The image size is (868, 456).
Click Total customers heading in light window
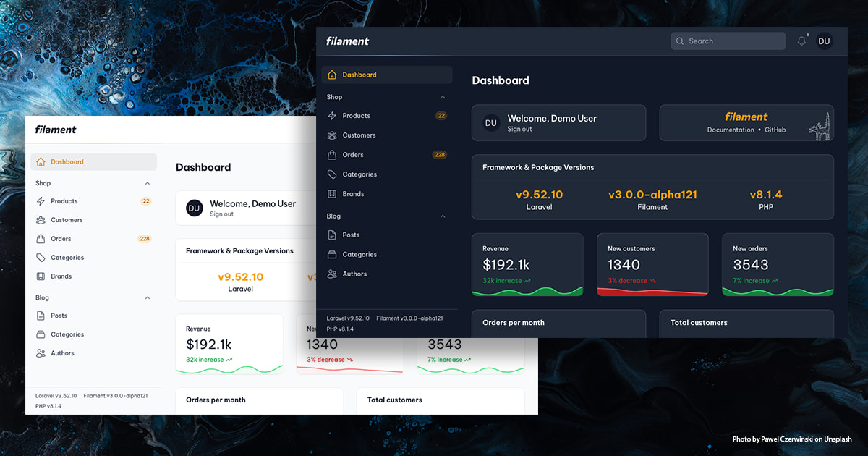pyautogui.click(x=394, y=400)
